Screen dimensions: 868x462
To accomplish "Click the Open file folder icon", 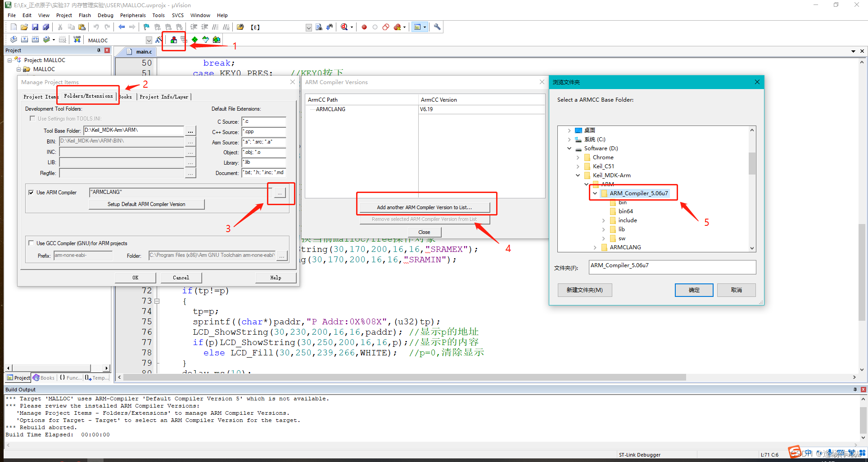I will (x=24, y=27).
